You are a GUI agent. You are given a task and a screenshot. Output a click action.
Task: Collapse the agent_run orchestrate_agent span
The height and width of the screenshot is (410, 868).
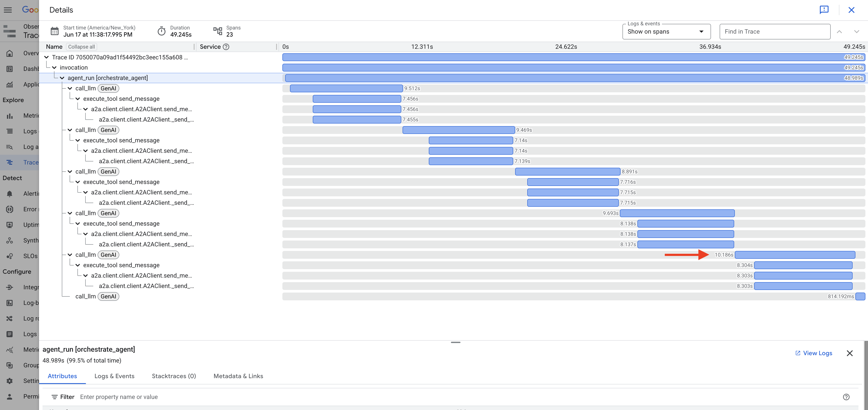(x=62, y=78)
